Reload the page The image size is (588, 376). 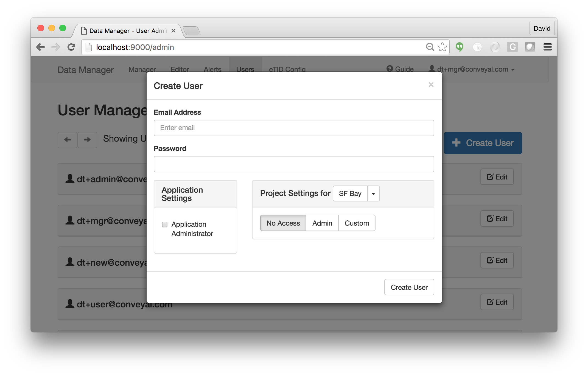coord(71,47)
